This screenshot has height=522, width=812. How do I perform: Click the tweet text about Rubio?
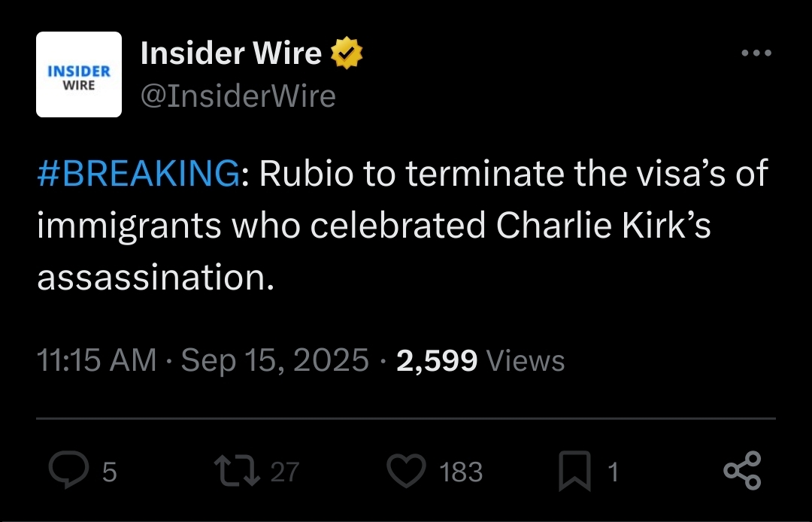point(402,225)
